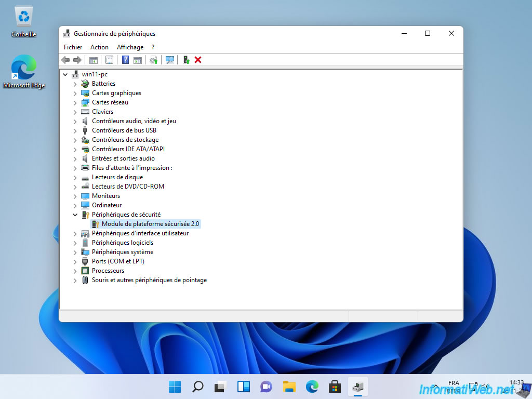Image resolution: width=532 pixels, height=399 pixels.
Task: Click the Claviers keyboard icon
Action: tap(85, 112)
